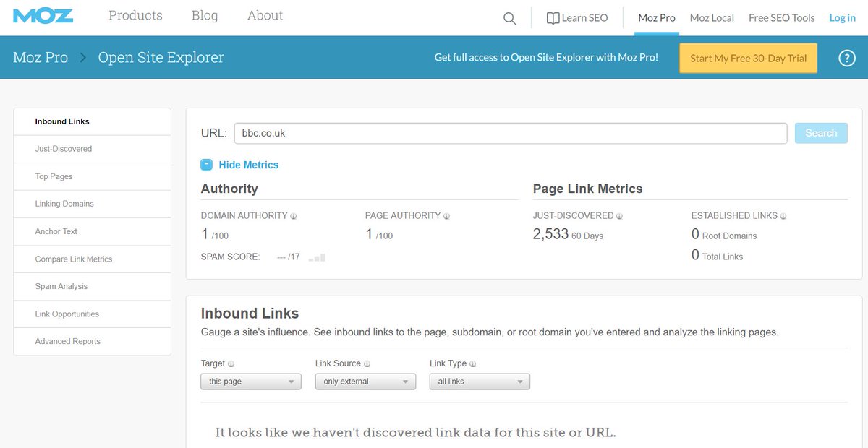Click the Log in link
The image size is (868, 448).
(842, 18)
